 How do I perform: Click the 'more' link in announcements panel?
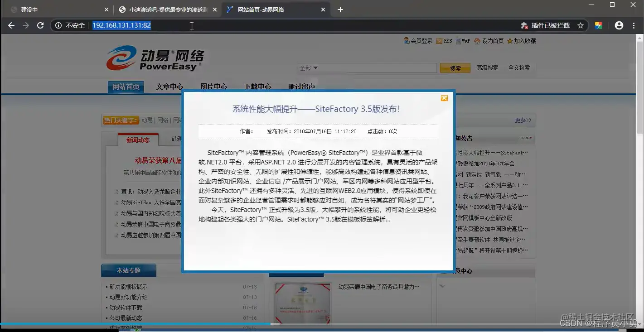(x=526, y=138)
